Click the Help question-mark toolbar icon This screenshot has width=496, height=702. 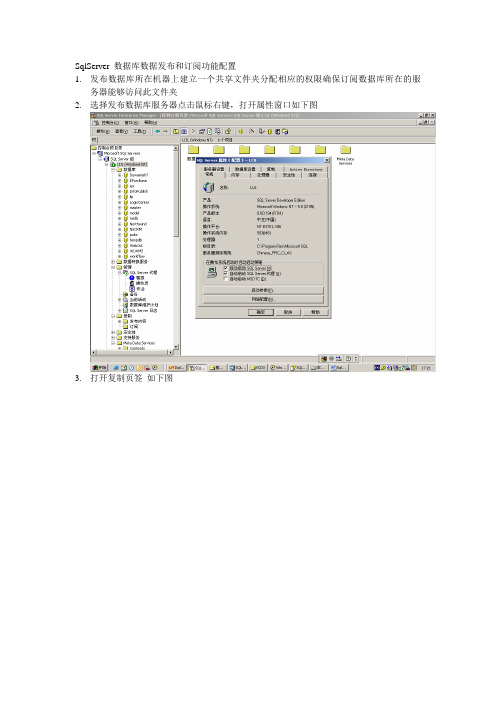tap(228, 132)
